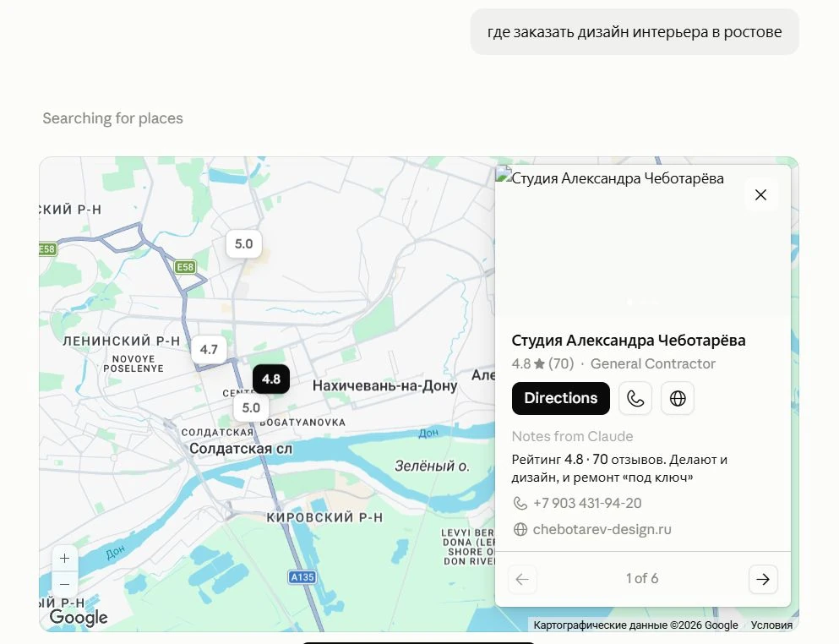Zoom out the map with minus button
Image resolution: width=839 pixels, height=644 pixels.
pos(65,584)
